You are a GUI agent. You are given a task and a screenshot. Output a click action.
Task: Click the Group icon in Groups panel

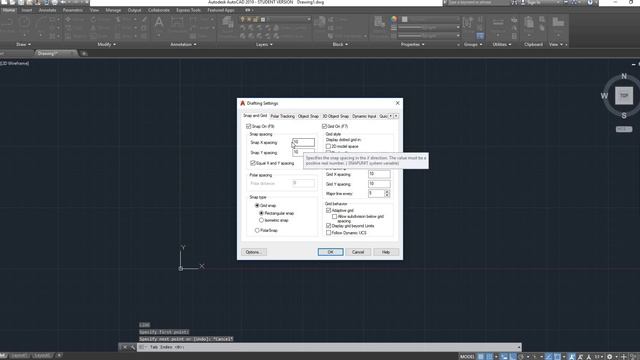(x=467, y=23)
